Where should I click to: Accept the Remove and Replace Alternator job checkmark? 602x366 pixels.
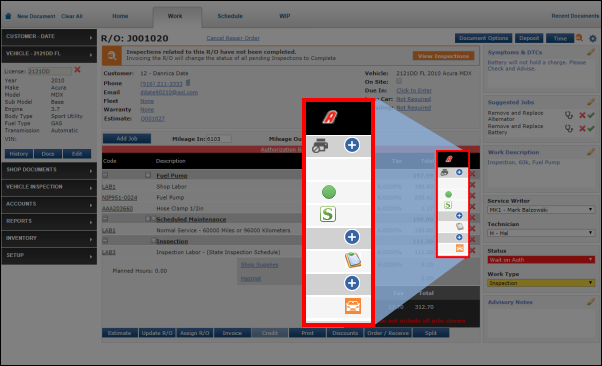(x=591, y=115)
